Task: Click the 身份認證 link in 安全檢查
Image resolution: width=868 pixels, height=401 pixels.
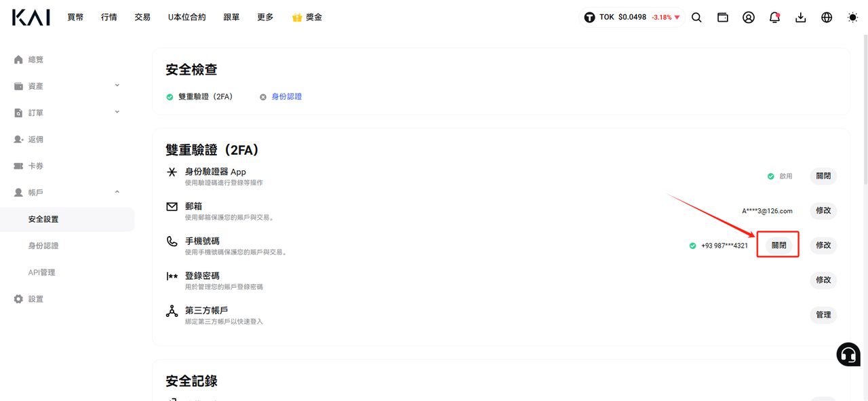Action: (x=287, y=96)
